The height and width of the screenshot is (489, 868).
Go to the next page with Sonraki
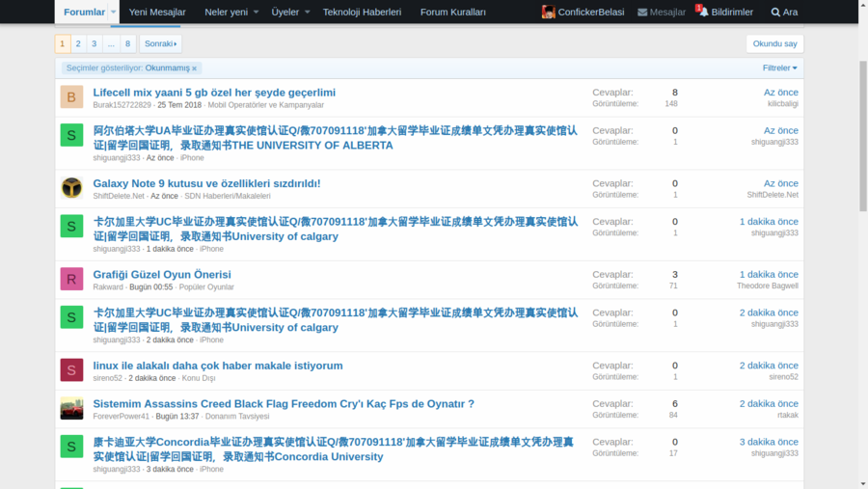click(160, 43)
